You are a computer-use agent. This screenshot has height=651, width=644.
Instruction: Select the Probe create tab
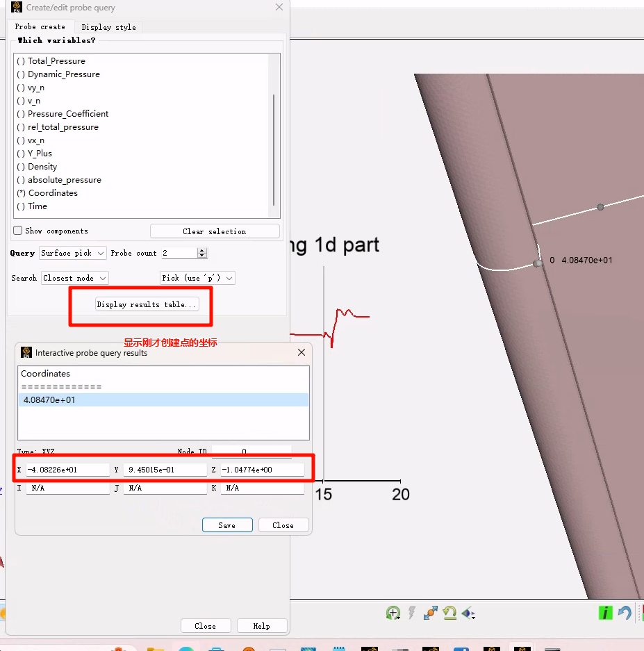[40, 27]
